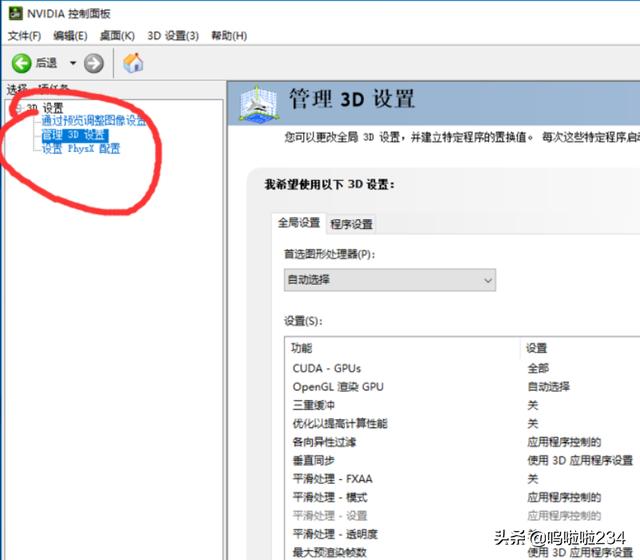Open the 3D 设置(3) menu

[x=173, y=36]
